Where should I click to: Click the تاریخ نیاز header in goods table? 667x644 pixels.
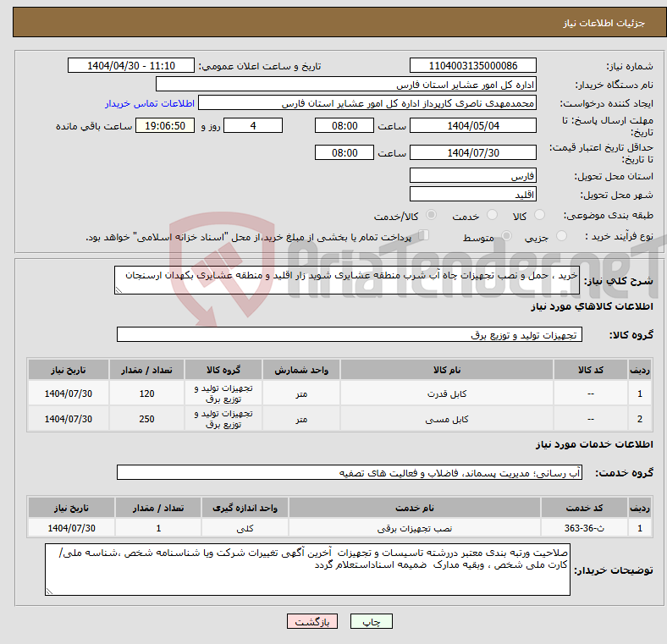coord(69,370)
